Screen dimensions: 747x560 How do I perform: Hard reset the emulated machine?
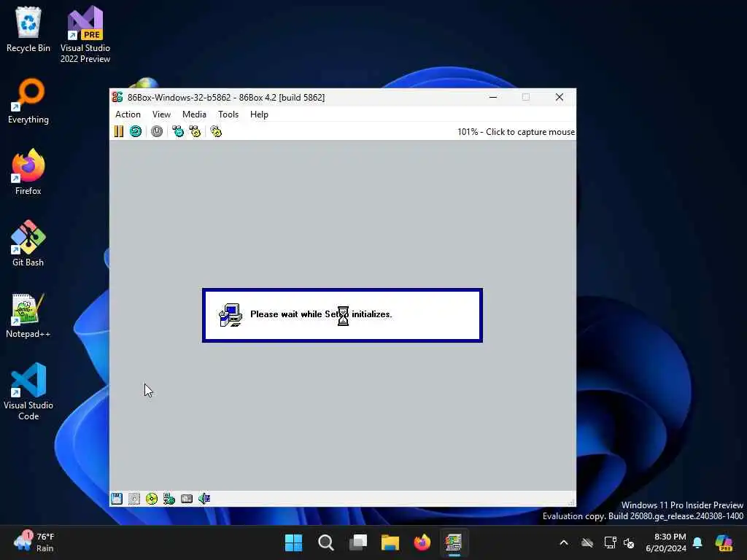click(136, 131)
